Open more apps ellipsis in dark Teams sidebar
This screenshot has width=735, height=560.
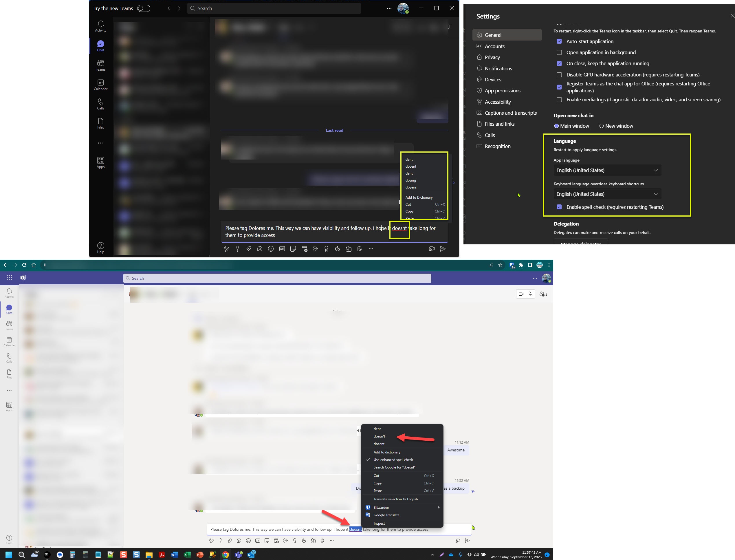click(101, 143)
